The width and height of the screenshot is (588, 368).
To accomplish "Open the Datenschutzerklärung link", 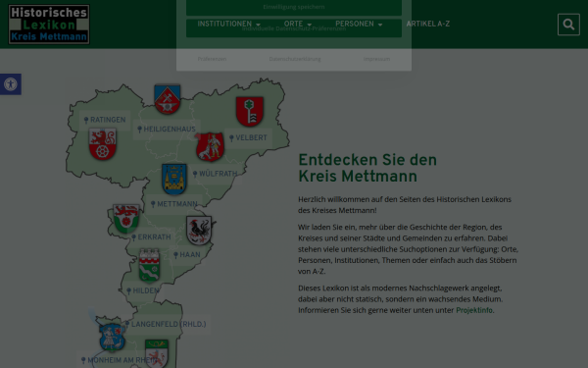I will (295, 59).
